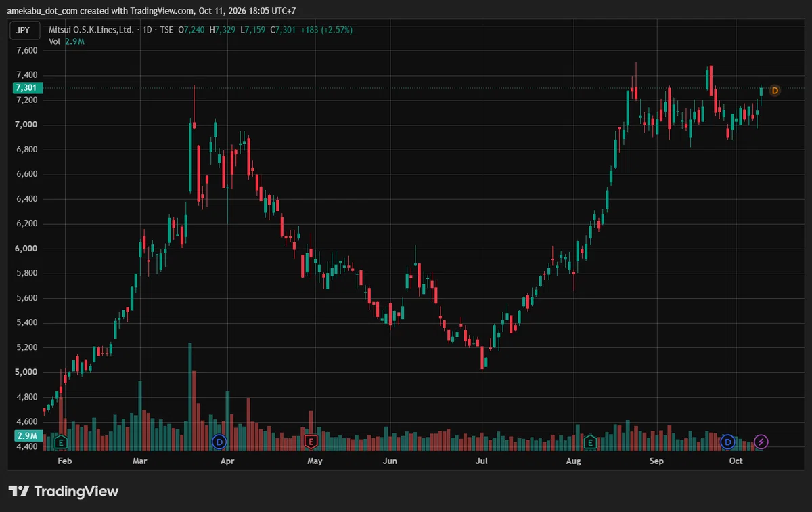Viewport: 812px width, 512px height.
Task: Click the red earnings marker near May
Action: (x=311, y=442)
